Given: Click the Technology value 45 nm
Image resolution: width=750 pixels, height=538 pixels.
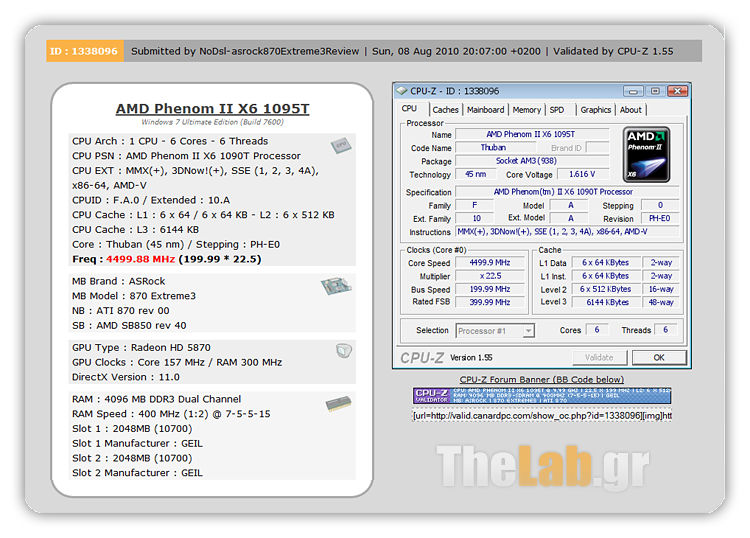Looking at the screenshot, I should pyautogui.click(x=476, y=175).
